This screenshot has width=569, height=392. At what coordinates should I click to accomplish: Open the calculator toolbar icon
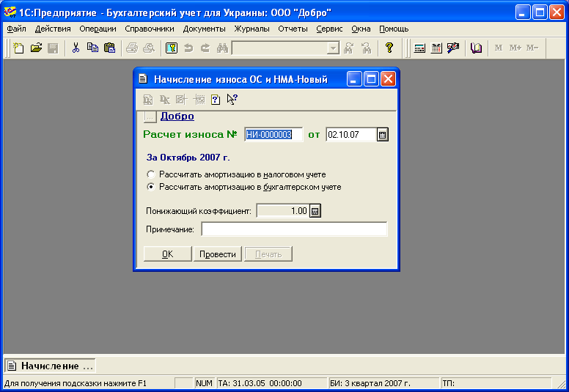tap(419, 48)
